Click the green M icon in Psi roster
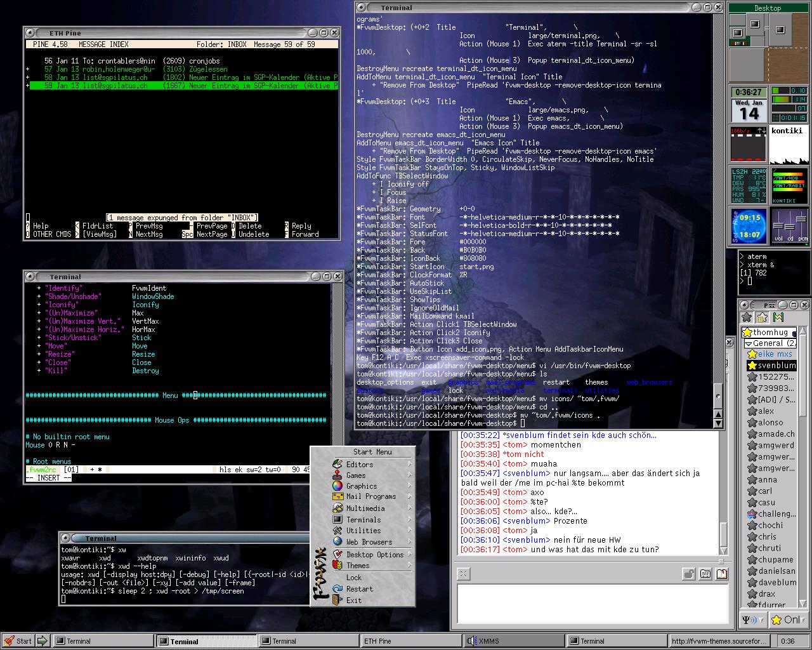Image resolution: width=812 pixels, height=650 pixels. [778, 317]
